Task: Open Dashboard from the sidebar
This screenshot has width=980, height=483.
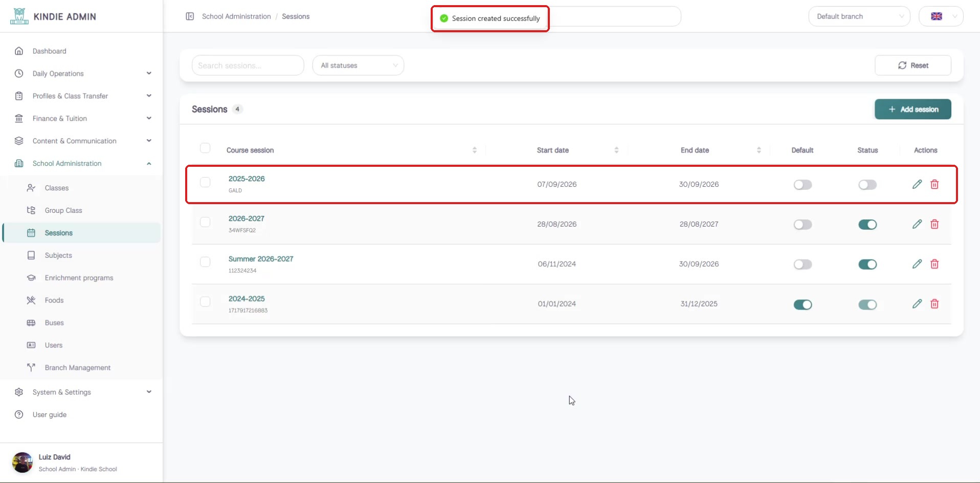Action: (82, 51)
